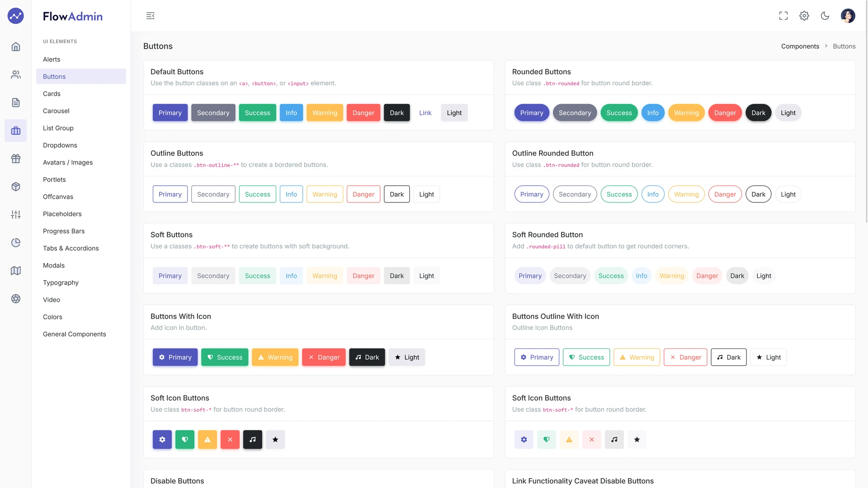Open Tabs & Accordions menu item
Image resolution: width=868 pixels, height=488 pixels.
tap(81, 248)
